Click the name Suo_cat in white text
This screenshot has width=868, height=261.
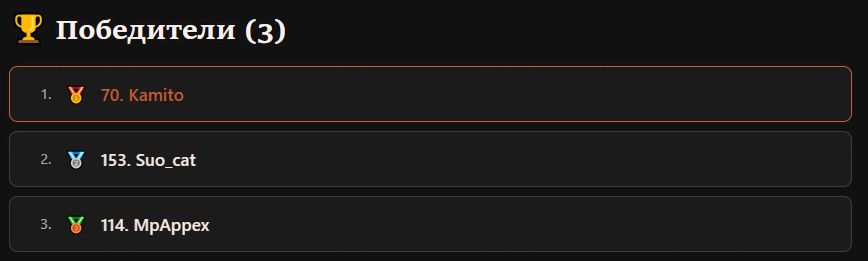pyautogui.click(x=166, y=160)
